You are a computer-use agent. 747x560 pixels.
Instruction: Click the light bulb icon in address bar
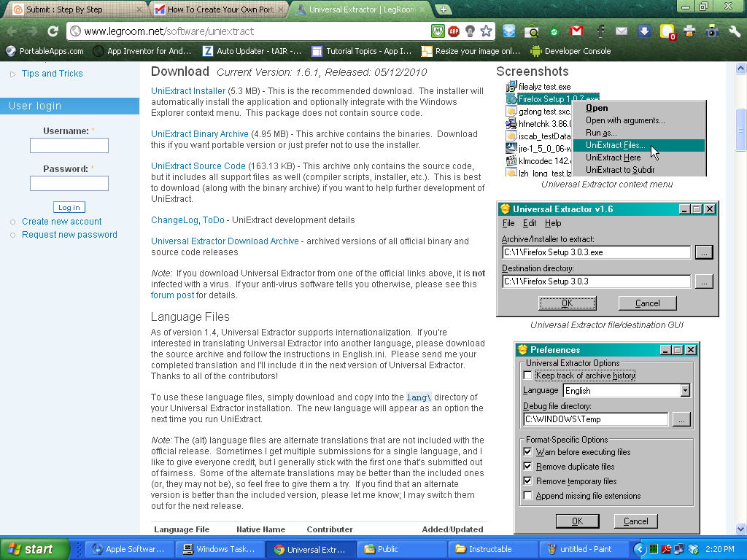tap(470, 31)
